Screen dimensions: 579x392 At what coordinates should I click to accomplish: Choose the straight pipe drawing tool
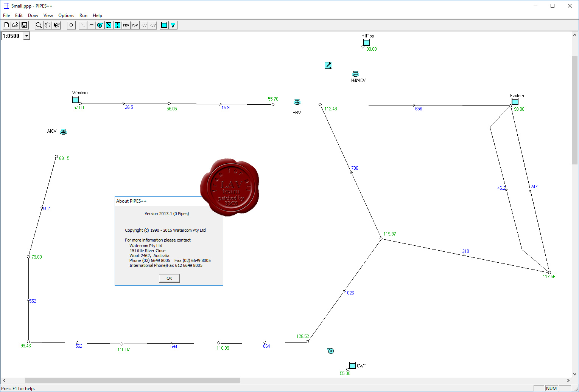coord(82,25)
